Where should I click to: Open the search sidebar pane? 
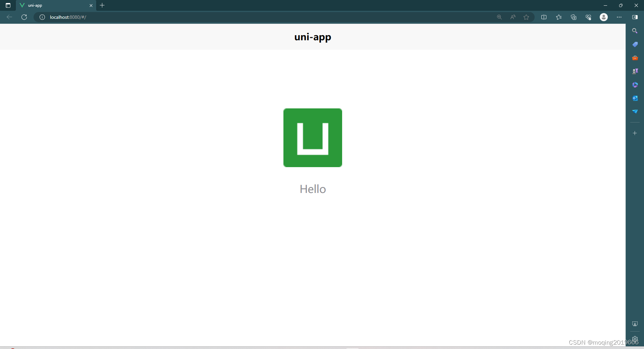635,31
